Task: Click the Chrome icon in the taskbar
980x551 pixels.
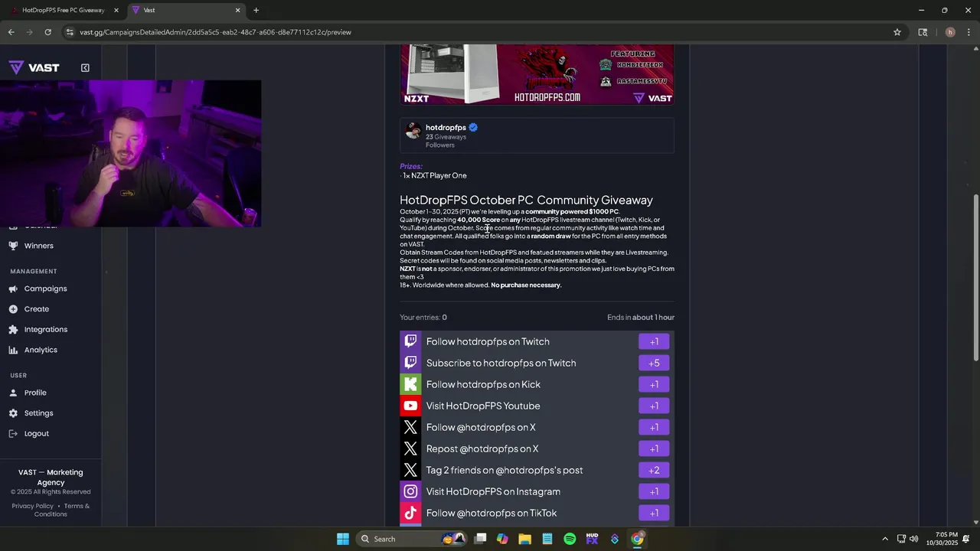Action: [637, 539]
